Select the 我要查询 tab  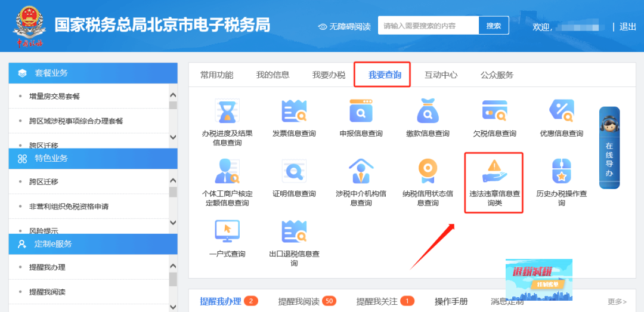pyautogui.click(x=385, y=75)
